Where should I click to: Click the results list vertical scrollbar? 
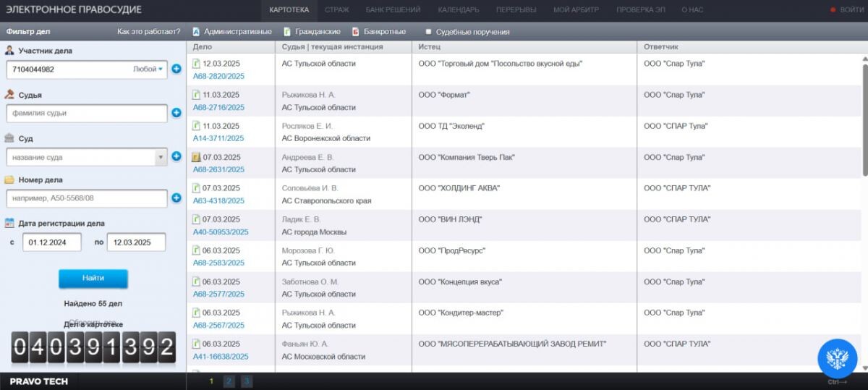[864, 119]
